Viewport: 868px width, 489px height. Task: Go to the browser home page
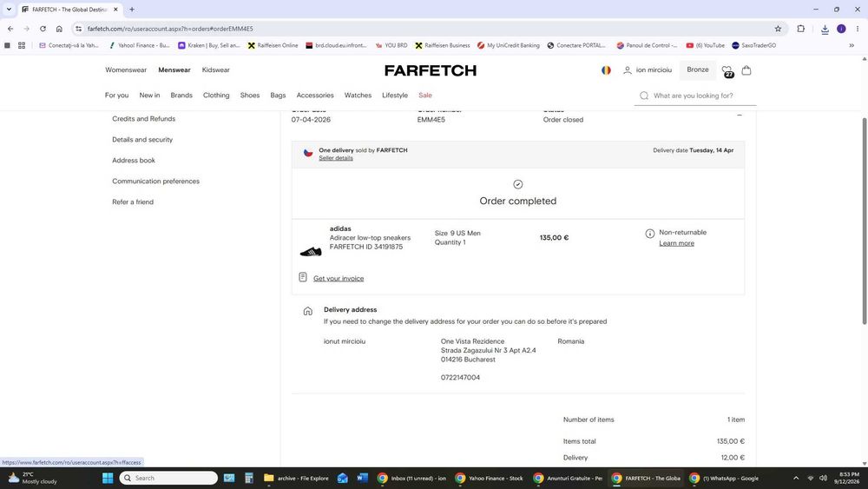(x=59, y=29)
